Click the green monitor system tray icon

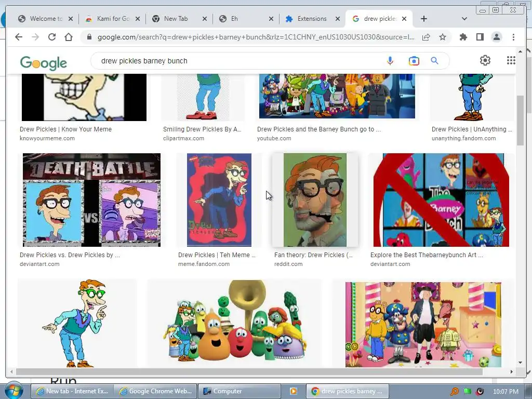coord(467,391)
